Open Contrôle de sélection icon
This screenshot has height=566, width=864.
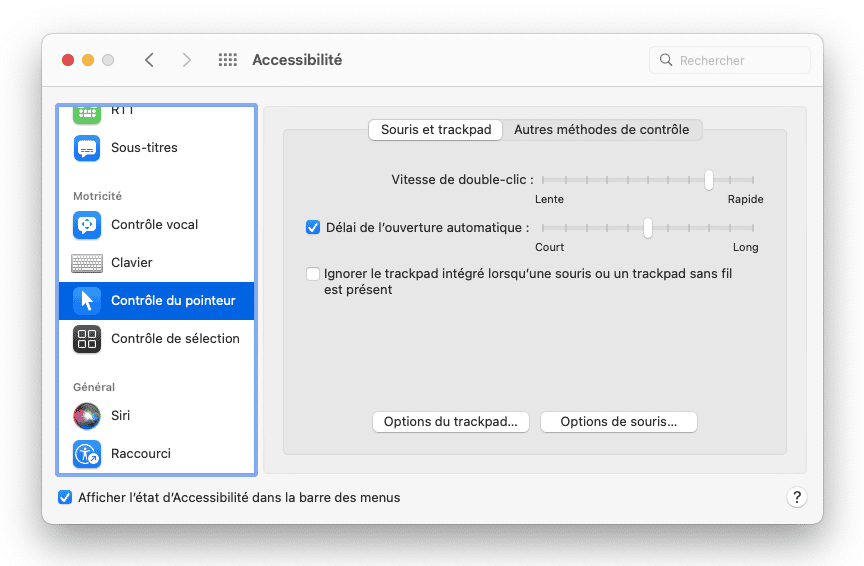(x=87, y=339)
